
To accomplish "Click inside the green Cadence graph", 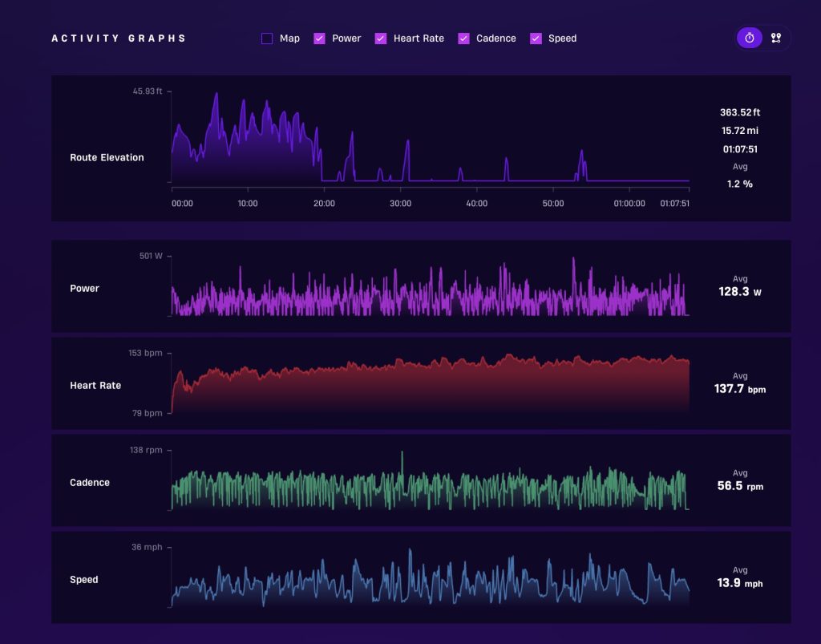I will (x=431, y=480).
